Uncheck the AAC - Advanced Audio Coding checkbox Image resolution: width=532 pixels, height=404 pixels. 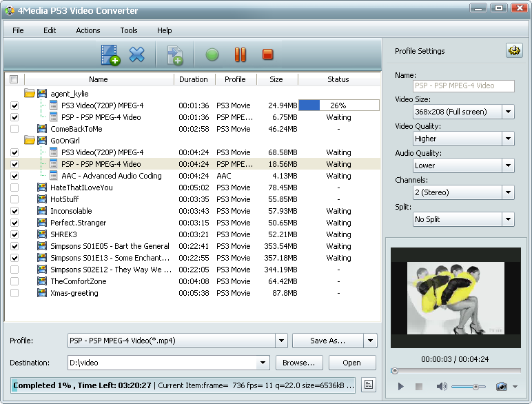pyautogui.click(x=14, y=176)
